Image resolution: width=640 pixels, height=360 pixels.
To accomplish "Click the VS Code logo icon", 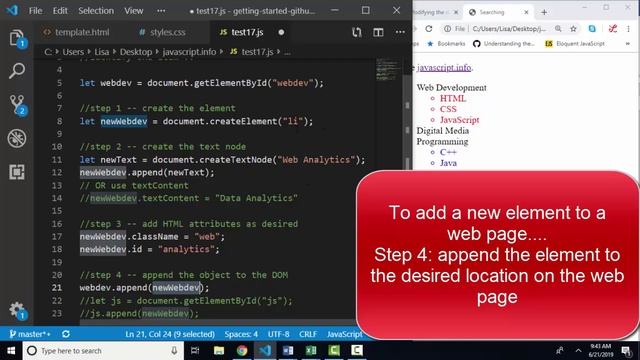I will click(12, 10).
